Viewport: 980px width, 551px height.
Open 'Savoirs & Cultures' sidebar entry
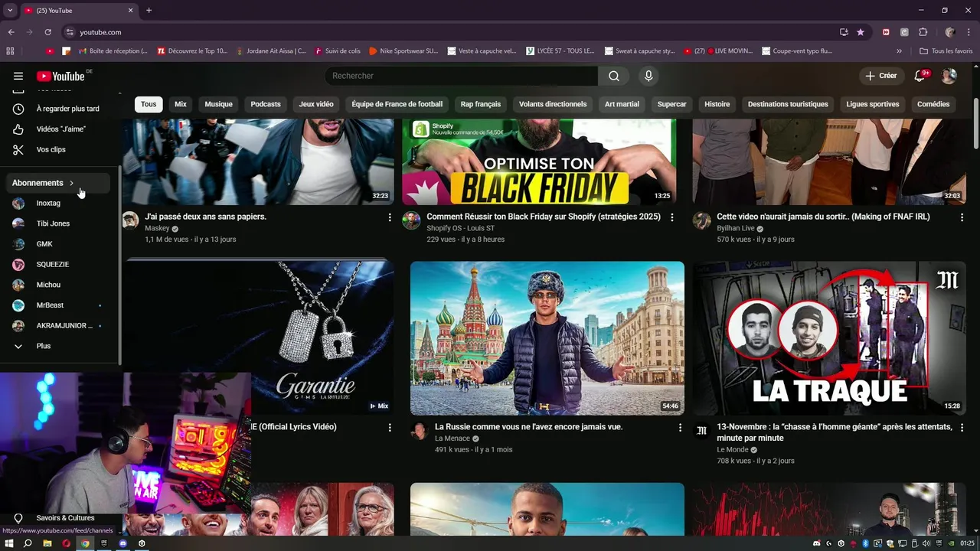click(60, 518)
